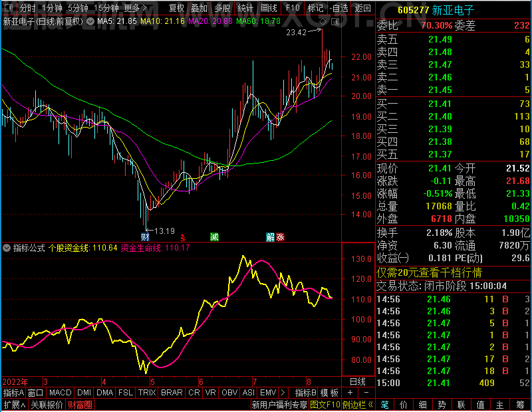Click the 标记 mark button
This screenshot has width=532, height=412.
pos(315,8)
